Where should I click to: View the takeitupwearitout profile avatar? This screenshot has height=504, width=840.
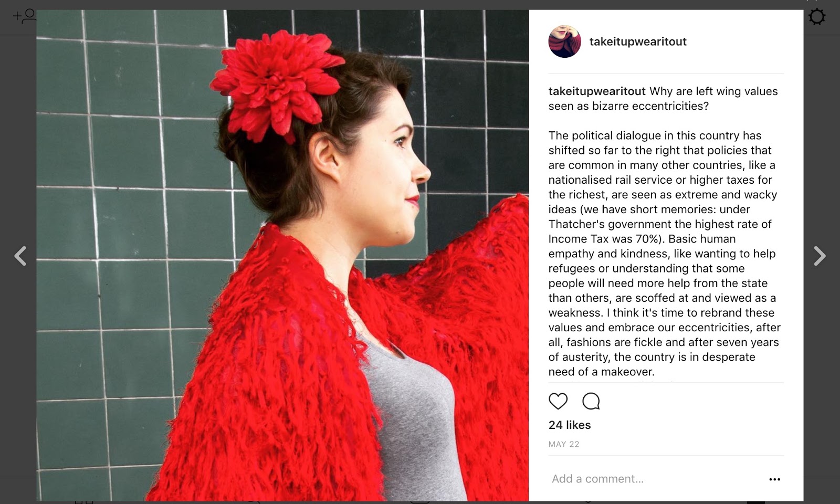pos(565,41)
